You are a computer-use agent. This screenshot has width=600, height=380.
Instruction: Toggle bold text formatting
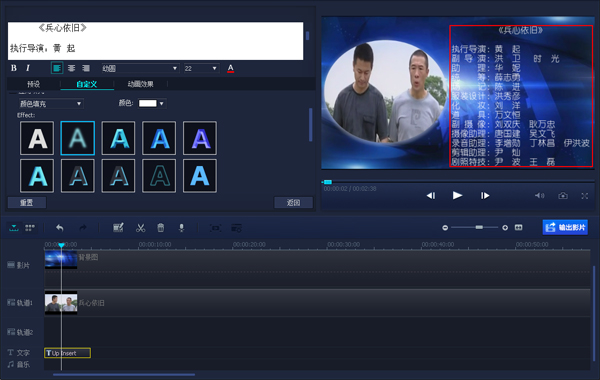click(x=14, y=68)
